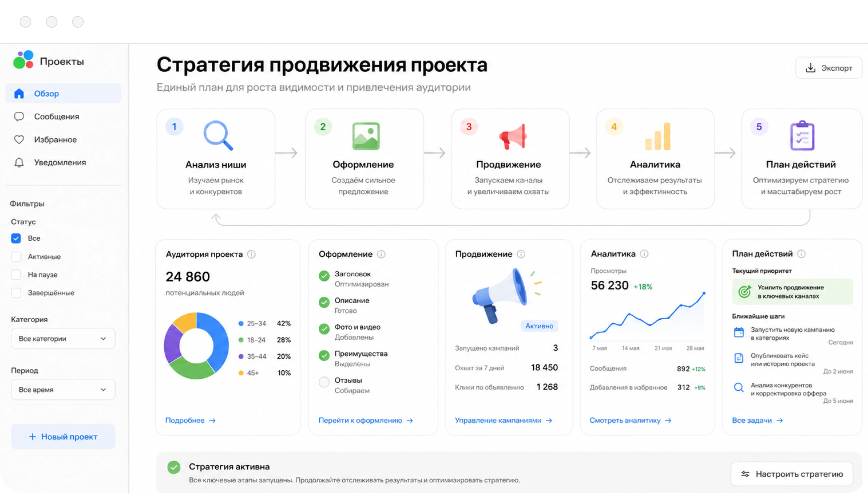Screen dimensions: 868x493
Task: Uncheck the Все status checkbox
Action: pyautogui.click(x=16, y=238)
